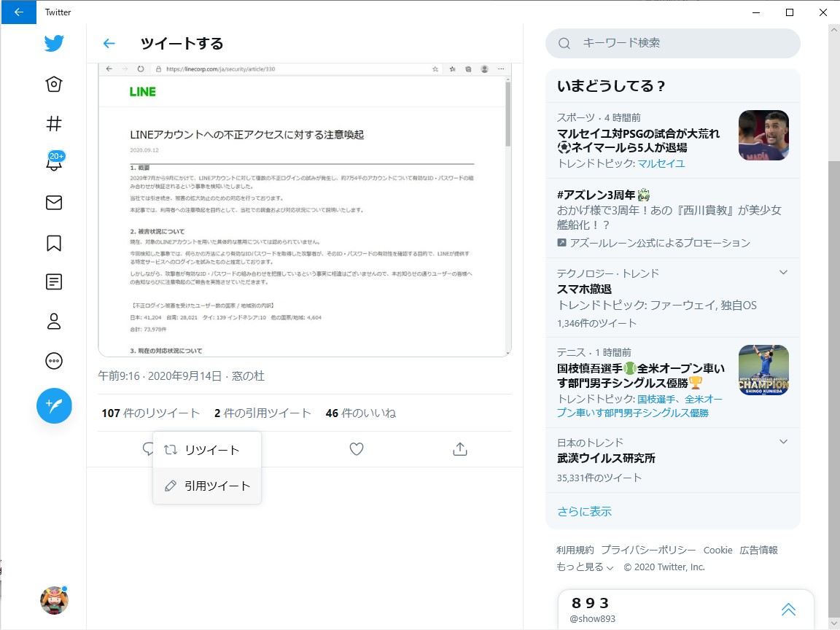Open 国枝選手 trend topic link
This screenshot has height=630, width=840.
click(656, 399)
